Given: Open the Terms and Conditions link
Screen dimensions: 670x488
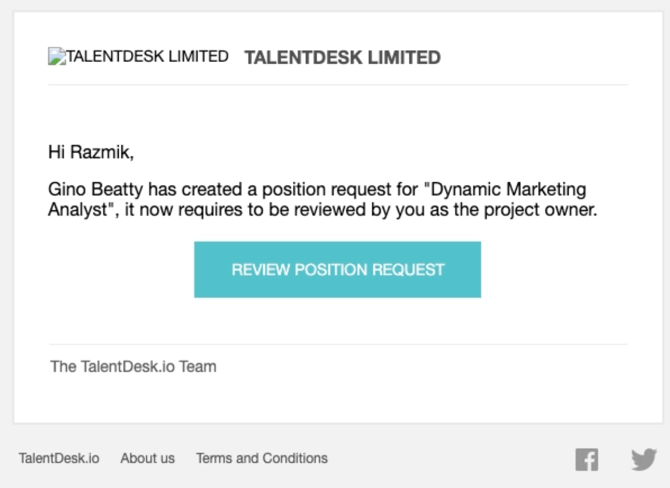Looking at the screenshot, I should [x=262, y=458].
